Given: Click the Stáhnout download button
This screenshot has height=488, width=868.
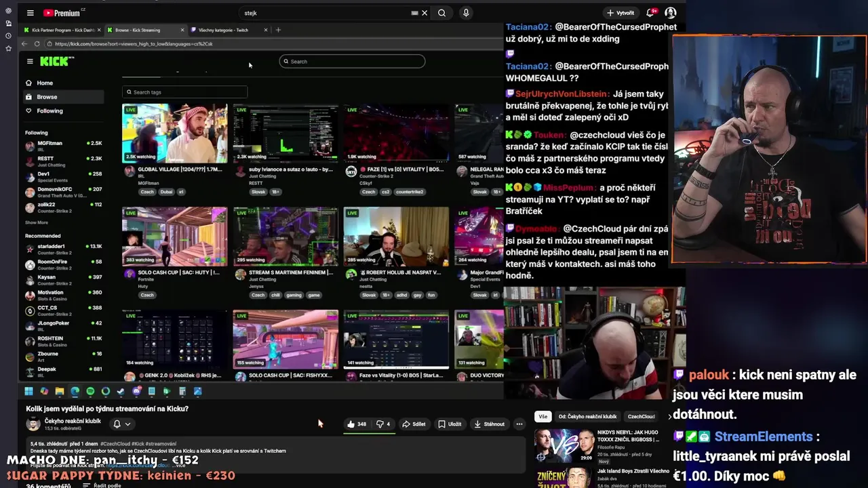Looking at the screenshot, I should [489, 424].
